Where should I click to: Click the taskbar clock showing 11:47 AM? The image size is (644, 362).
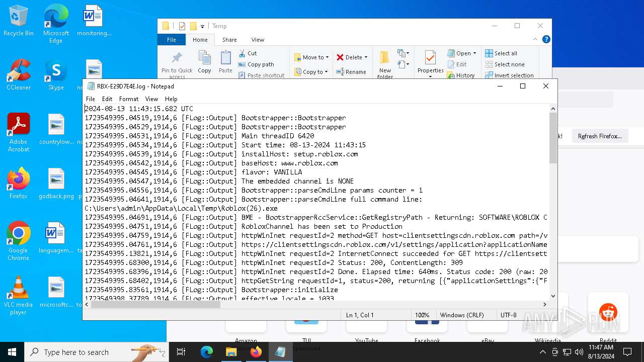tap(601, 352)
